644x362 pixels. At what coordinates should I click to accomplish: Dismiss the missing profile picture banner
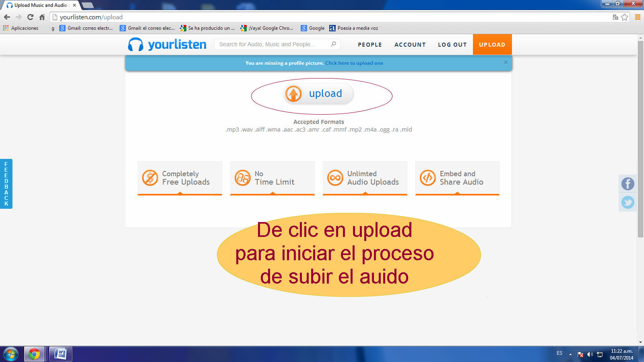(506, 62)
